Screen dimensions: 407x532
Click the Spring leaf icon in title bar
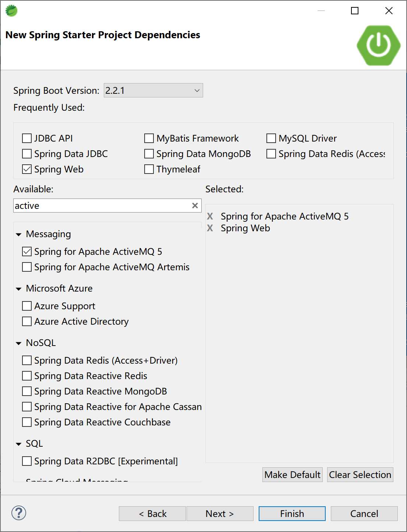point(11,11)
